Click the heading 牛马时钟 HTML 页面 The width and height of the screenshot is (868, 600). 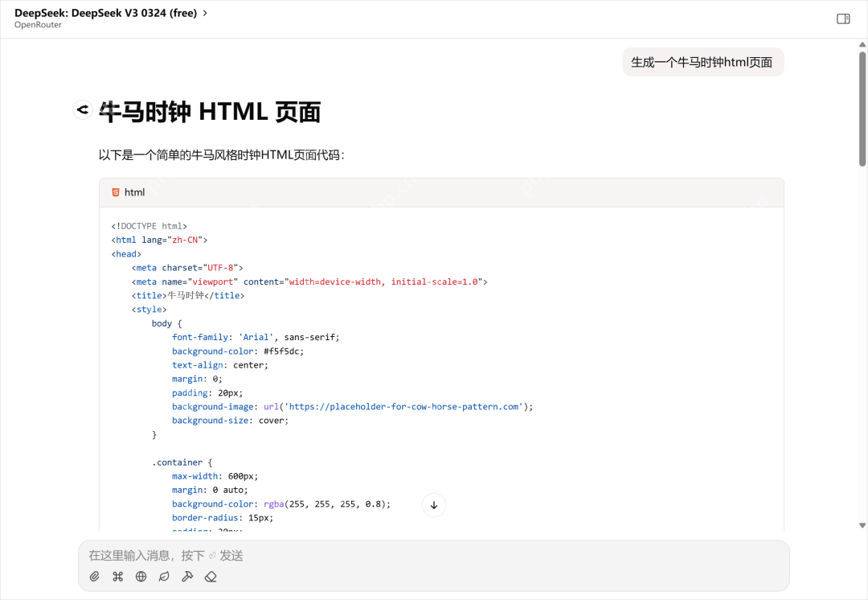(209, 111)
